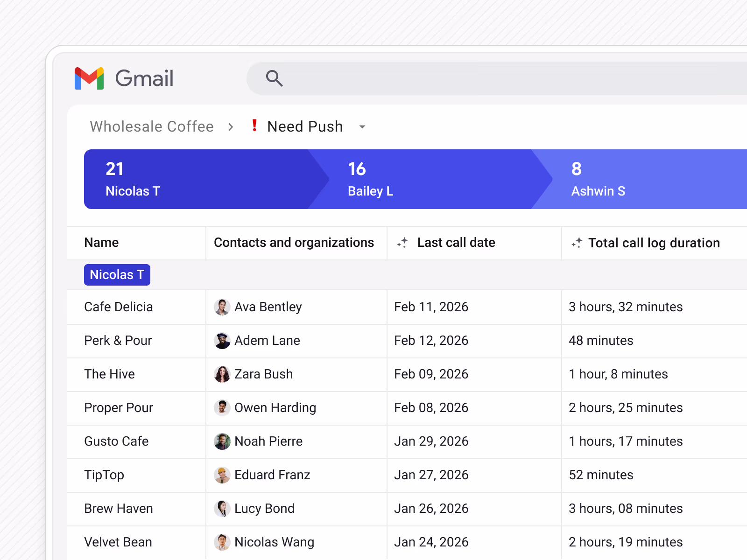Click Zara Bush's avatar

pos(222,374)
